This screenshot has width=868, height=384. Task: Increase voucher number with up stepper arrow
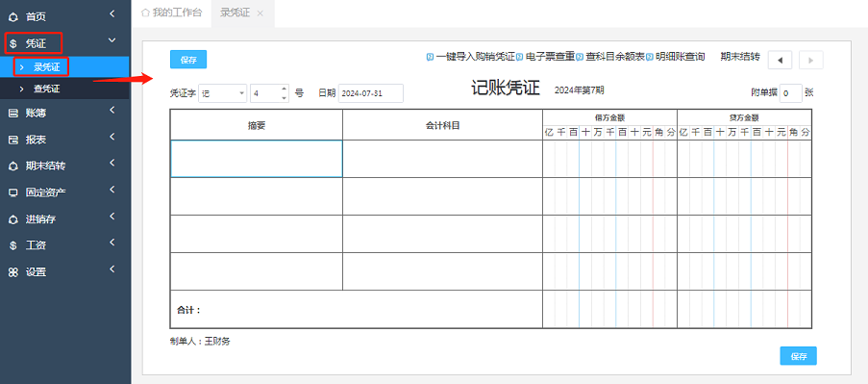click(x=284, y=89)
